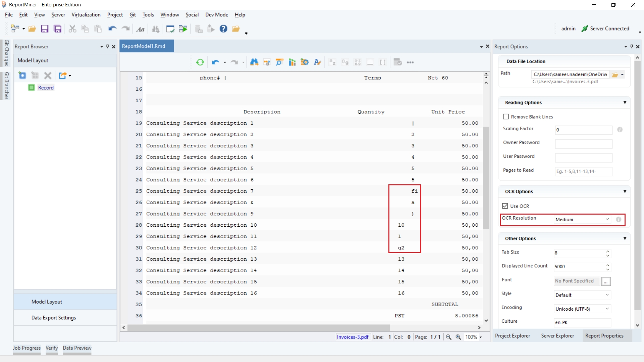Click the purple Save icon
644x362 pixels.
tap(45, 29)
